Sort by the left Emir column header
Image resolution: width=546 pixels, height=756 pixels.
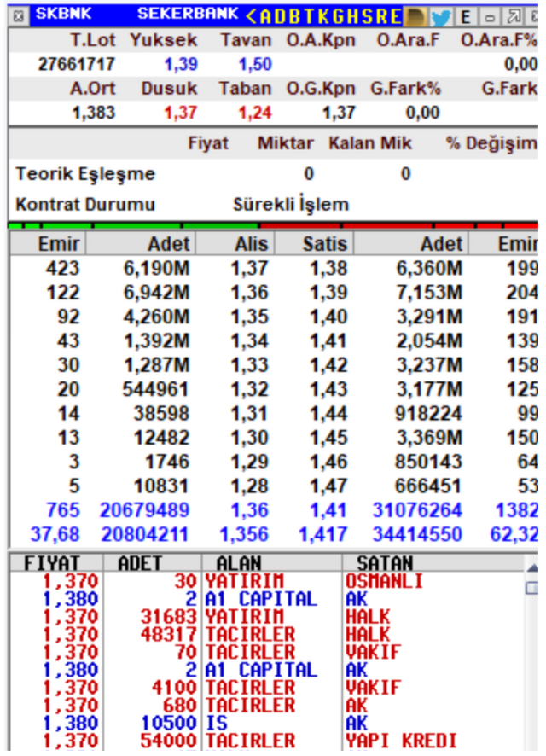click(x=48, y=243)
